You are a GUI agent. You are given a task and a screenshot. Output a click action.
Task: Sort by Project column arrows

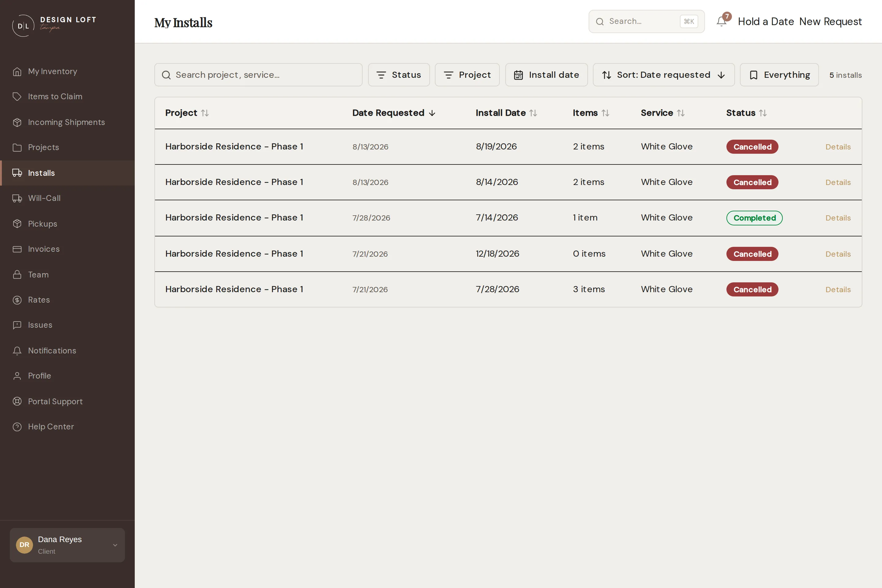pyautogui.click(x=205, y=113)
